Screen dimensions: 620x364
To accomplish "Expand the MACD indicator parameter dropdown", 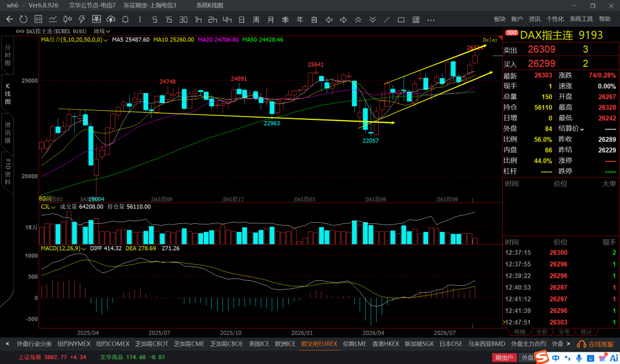I will point(63,249).
